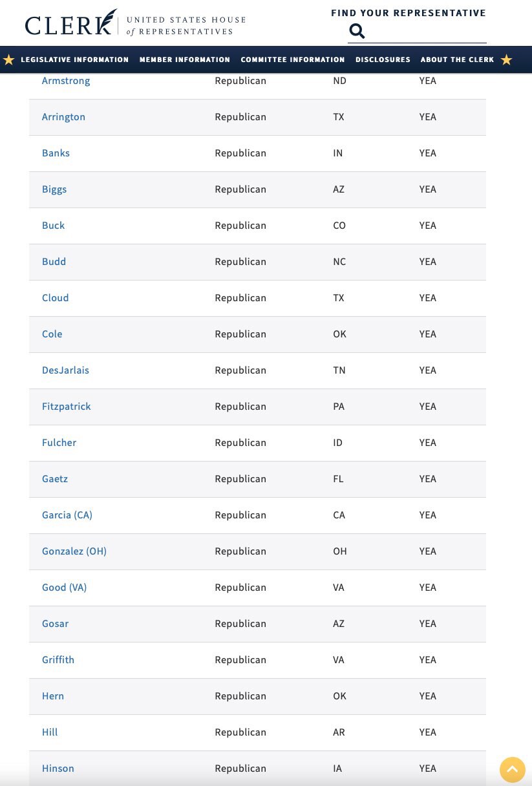
Task: Select the Hinson member link
Action: [58, 769]
